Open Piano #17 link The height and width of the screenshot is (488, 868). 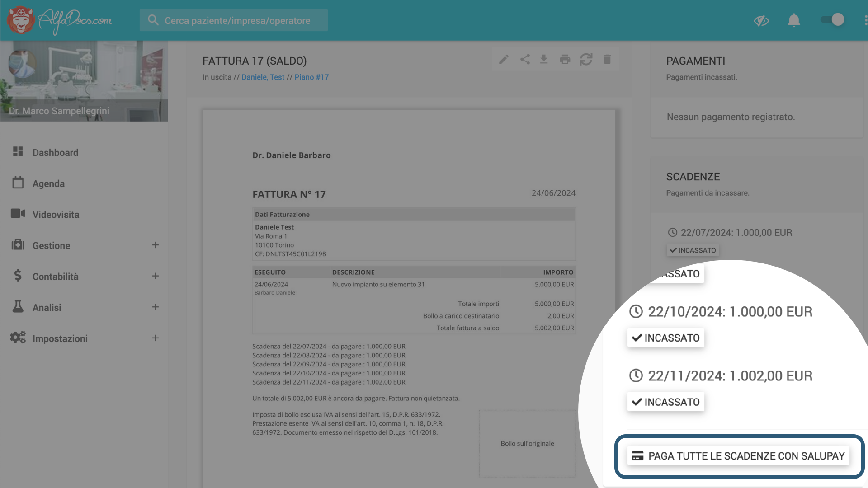tap(311, 77)
